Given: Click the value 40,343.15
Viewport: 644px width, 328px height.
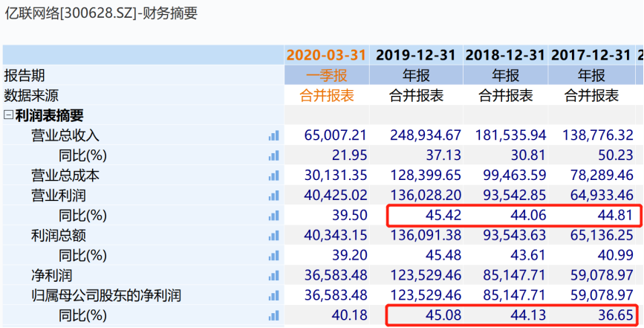Looking at the screenshot, I should pos(336,236).
